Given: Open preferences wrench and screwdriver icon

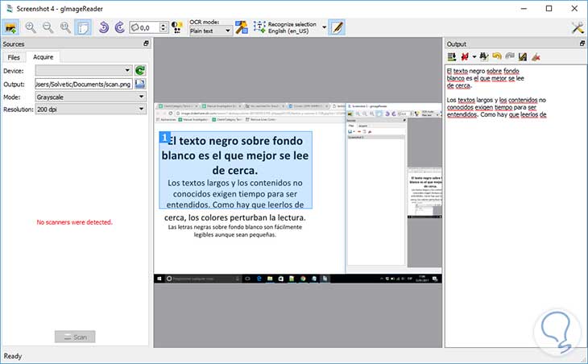Looking at the screenshot, I should click(x=578, y=27).
